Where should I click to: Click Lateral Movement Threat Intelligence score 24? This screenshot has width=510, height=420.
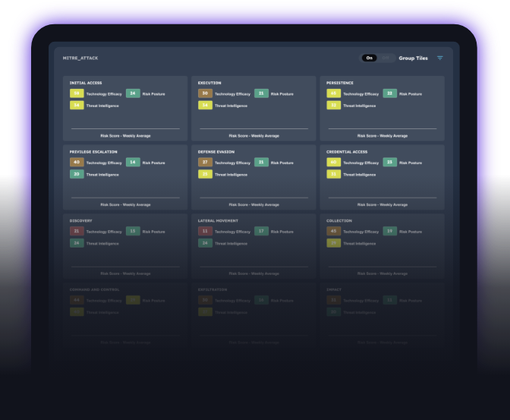click(205, 243)
